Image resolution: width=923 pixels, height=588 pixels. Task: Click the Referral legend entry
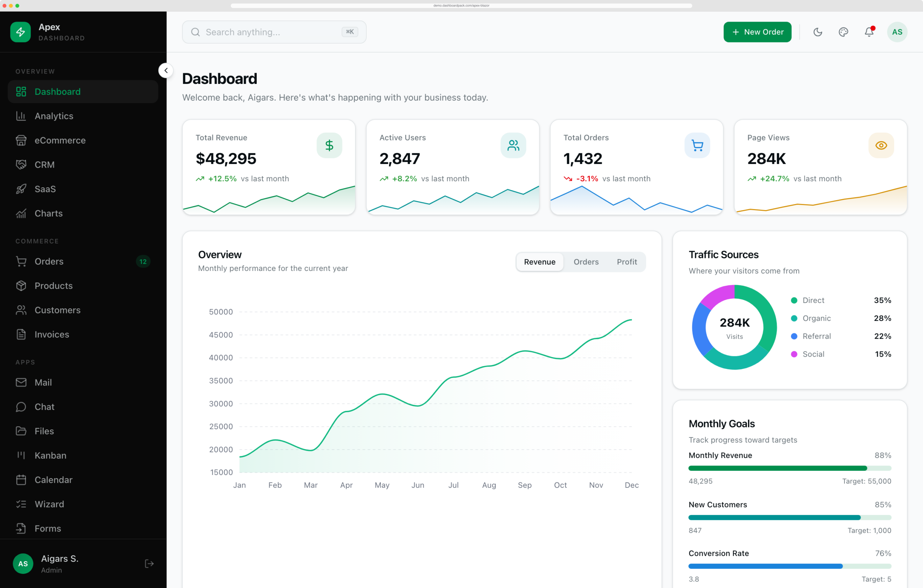pyautogui.click(x=841, y=336)
